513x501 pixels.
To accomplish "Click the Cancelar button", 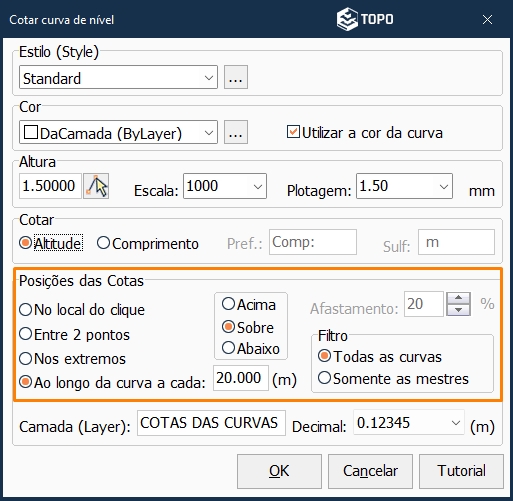I will [x=370, y=471].
